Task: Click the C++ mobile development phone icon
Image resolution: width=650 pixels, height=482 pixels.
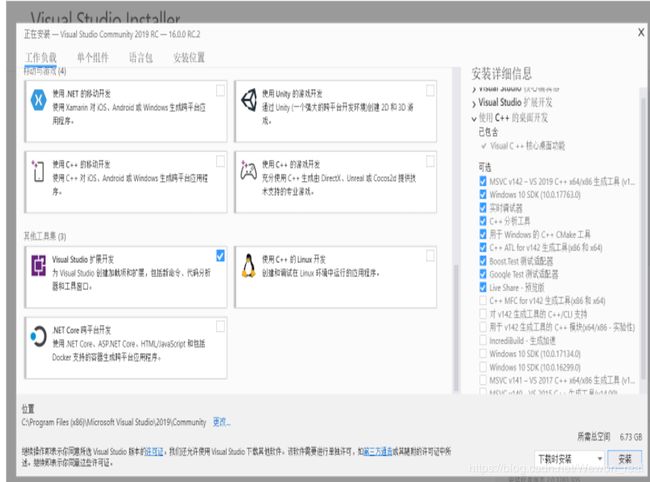Action: coord(38,171)
